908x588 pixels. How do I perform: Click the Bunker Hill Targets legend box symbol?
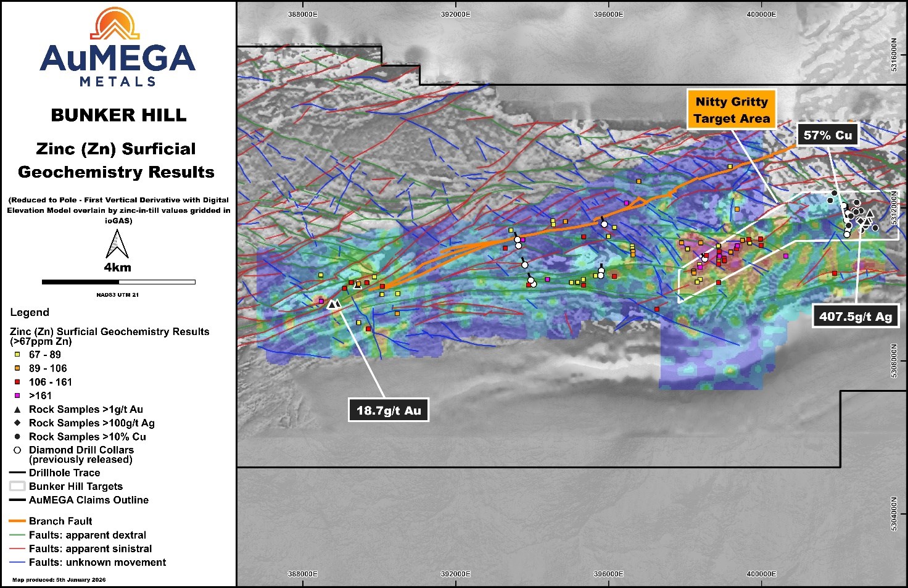(17, 486)
